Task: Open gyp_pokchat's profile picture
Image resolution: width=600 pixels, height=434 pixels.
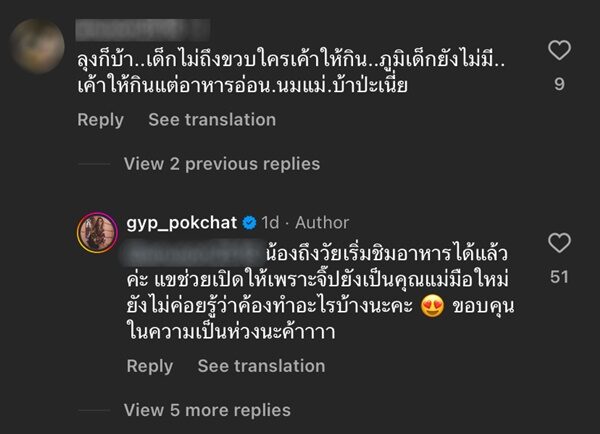Action: [97, 233]
